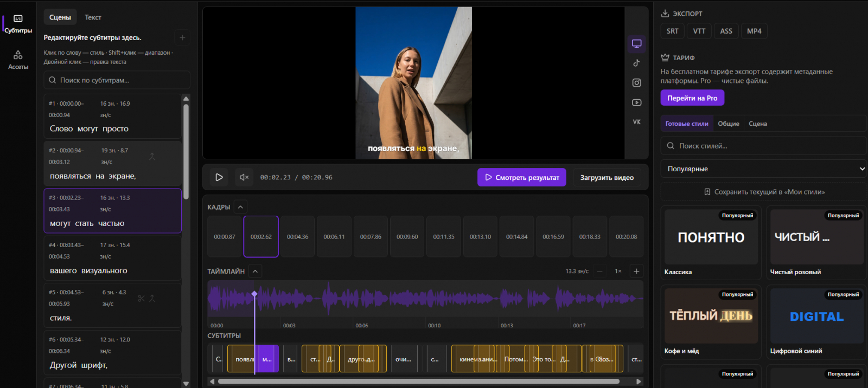Click the word "шрифт," in scene #6

(x=94, y=365)
